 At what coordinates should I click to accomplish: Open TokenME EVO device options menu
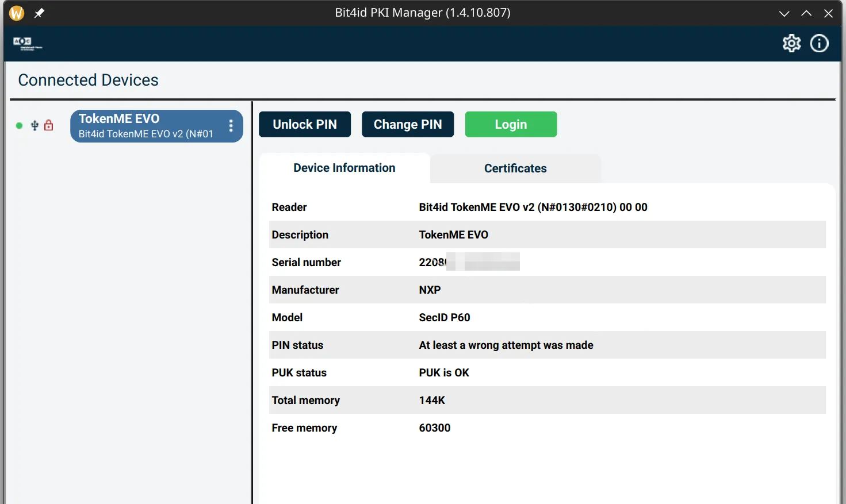[x=231, y=126]
